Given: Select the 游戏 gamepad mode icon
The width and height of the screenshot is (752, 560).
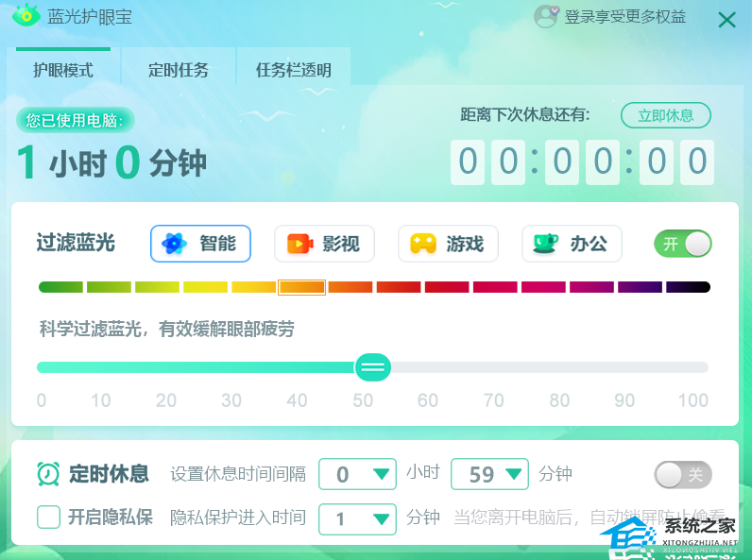Looking at the screenshot, I should click(423, 244).
